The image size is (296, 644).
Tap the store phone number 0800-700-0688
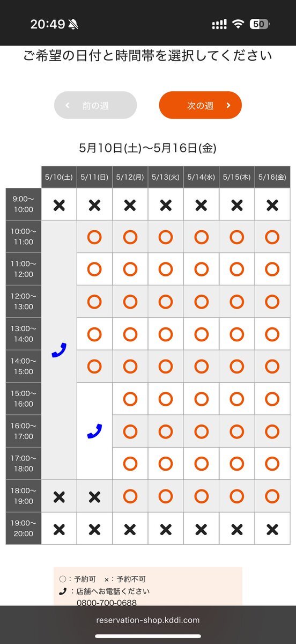pyautogui.click(x=107, y=602)
